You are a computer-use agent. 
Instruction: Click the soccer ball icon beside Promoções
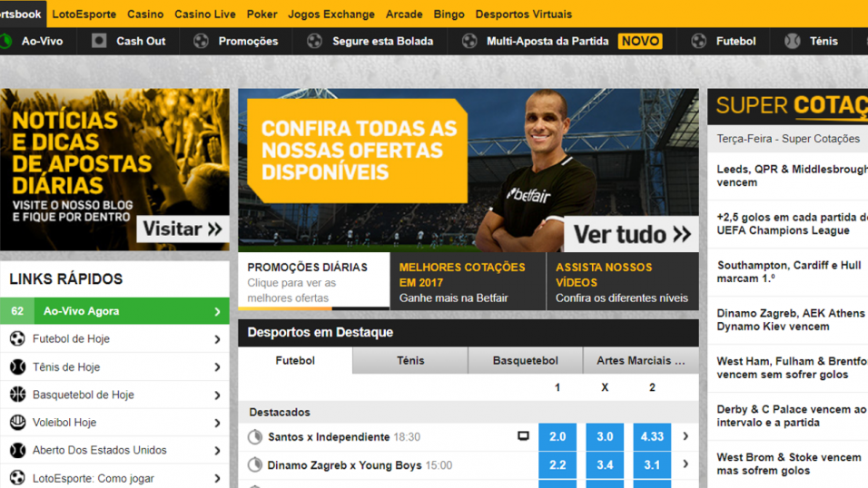pos(201,41)
